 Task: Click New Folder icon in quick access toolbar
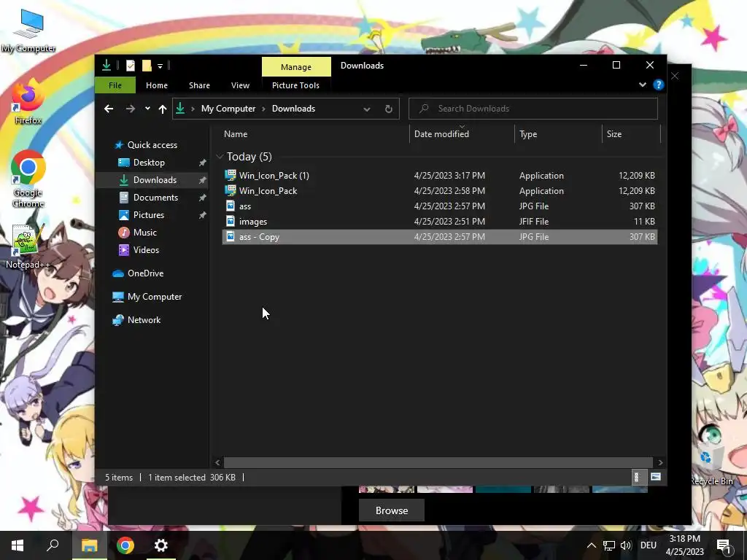147,65
